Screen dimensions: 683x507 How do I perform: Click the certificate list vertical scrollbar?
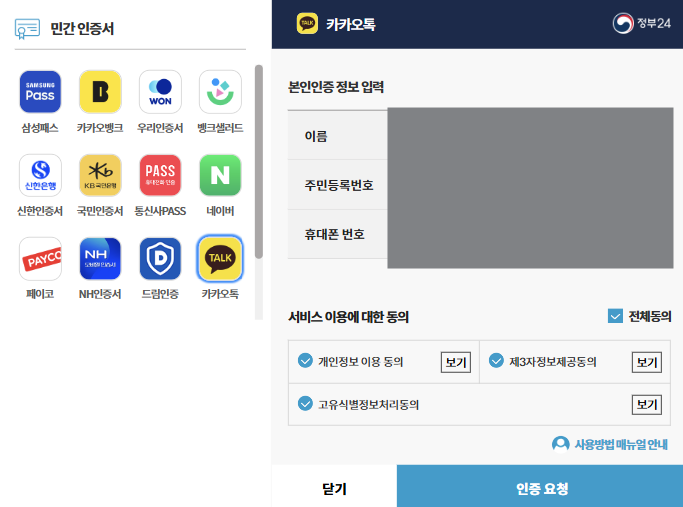point(259,162)
